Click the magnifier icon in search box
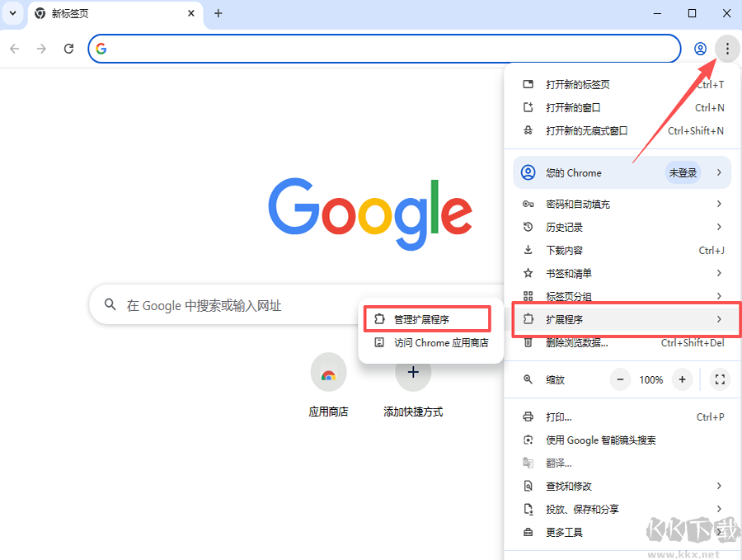The height and width of the screenshot is (560, 742). point(110,304)
